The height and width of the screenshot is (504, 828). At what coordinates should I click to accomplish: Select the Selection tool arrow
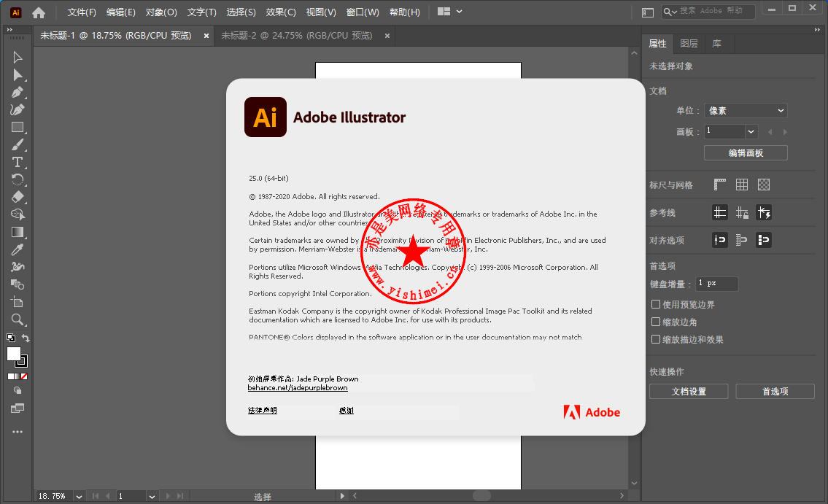click(x=18, y=57)
